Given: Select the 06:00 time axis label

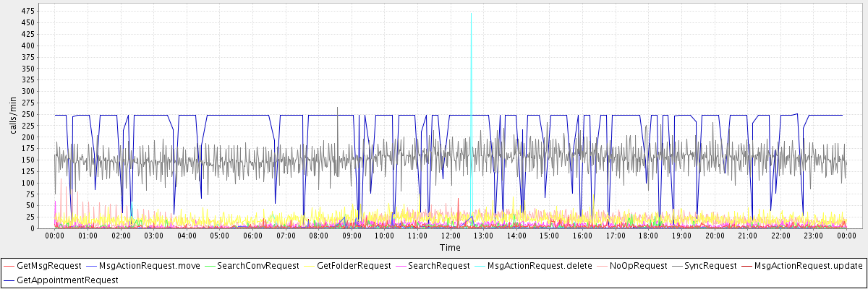Looking at the screenshot, I should pyautogui.click(x=252, y=236).
